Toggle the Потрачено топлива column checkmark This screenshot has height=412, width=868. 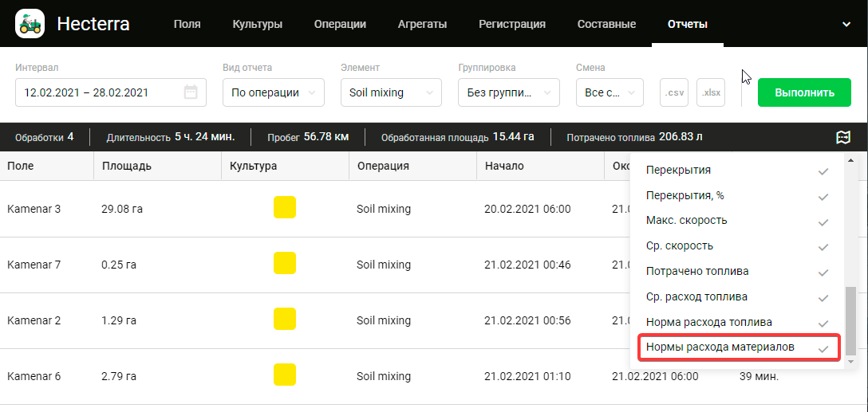point(823,272)
